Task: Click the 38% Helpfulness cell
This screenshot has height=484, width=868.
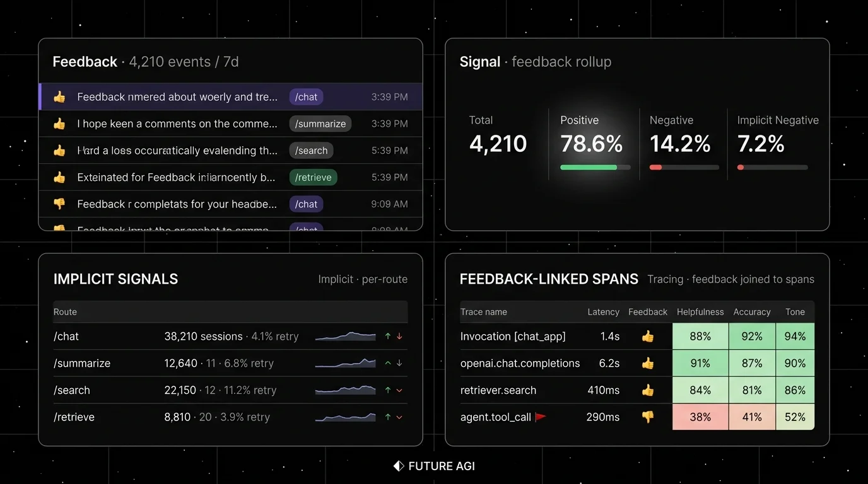Action: (700, 417)
